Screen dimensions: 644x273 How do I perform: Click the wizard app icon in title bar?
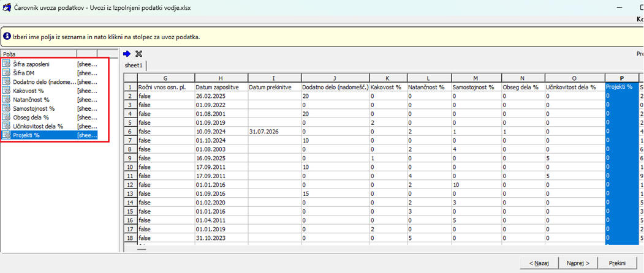(7, 7)
